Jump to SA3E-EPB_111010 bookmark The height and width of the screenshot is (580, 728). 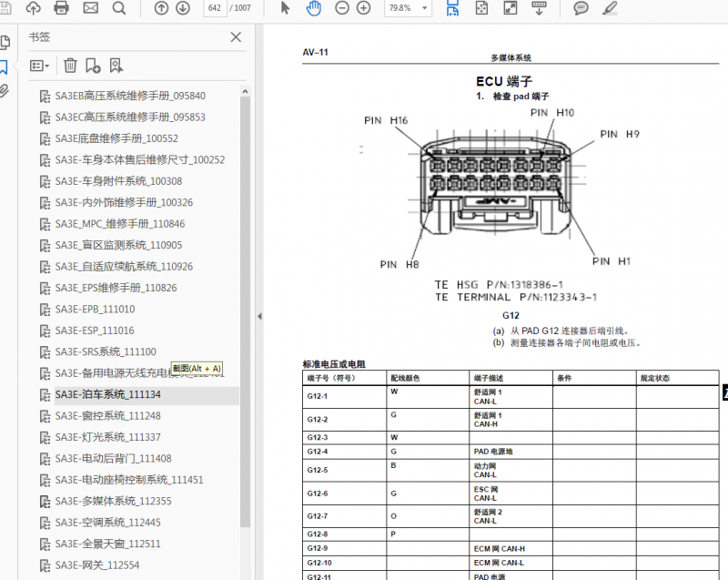[x=95, y=310]
